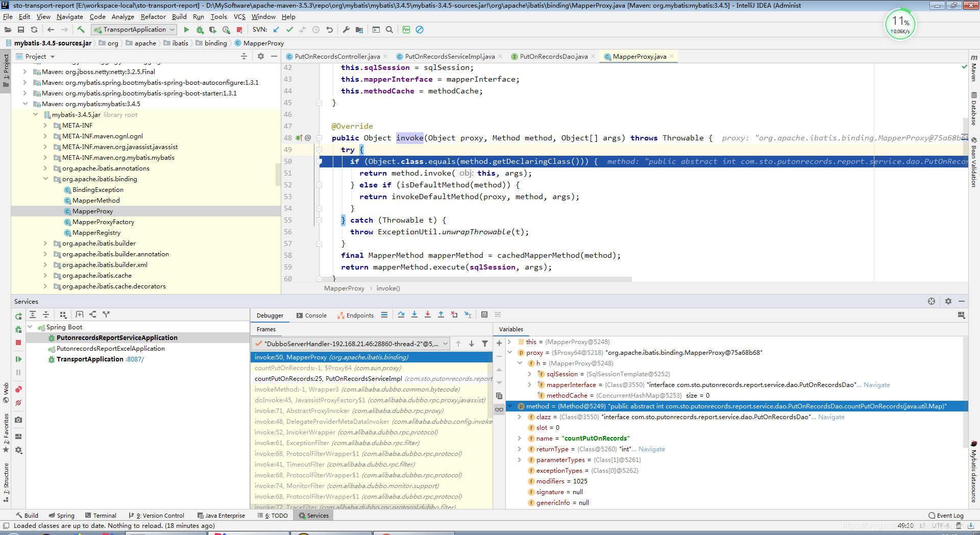Click Navigate link beside returnType
The height and width of the screenshot is (535, 980).
click(x=652, y=449)
